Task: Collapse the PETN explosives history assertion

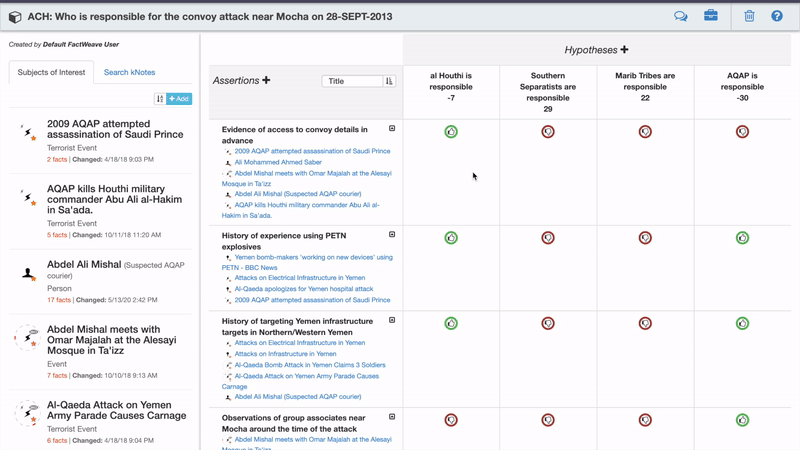Action: pos(392,235)
